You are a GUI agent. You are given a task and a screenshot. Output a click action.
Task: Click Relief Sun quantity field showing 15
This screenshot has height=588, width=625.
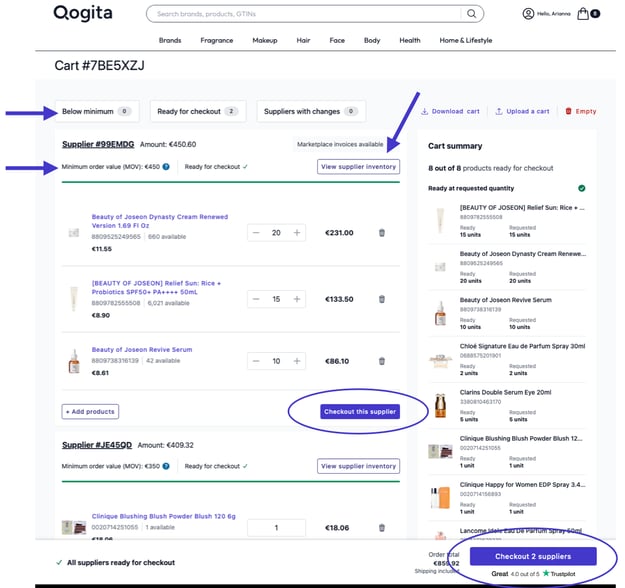[276, 299]
